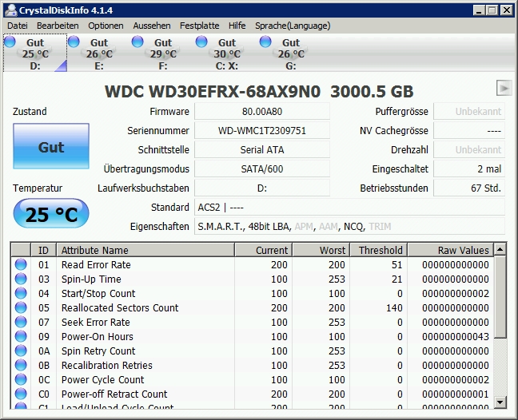Select the Power-off Retract Count attribute name
The height and width of the screenshot is (420, 518).
pyautogui.click(x=114, y=394)
